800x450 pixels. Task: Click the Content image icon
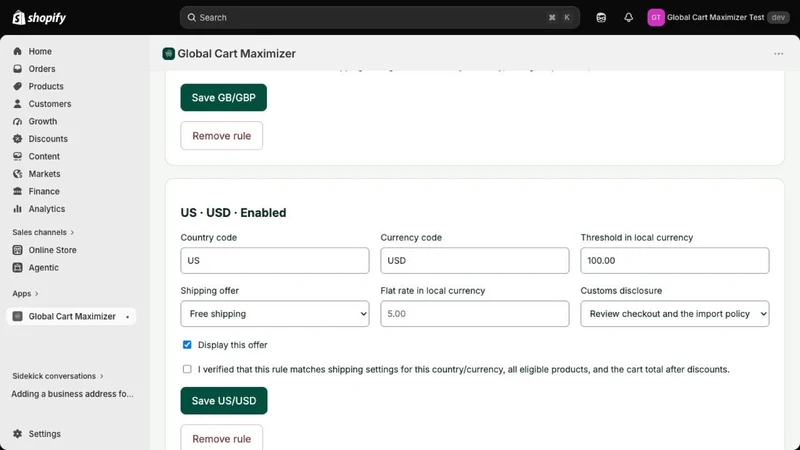click(x=17, y=156)
